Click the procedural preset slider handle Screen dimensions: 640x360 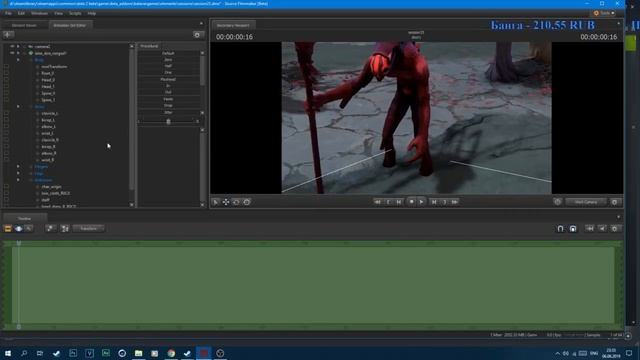pos(168,121)
